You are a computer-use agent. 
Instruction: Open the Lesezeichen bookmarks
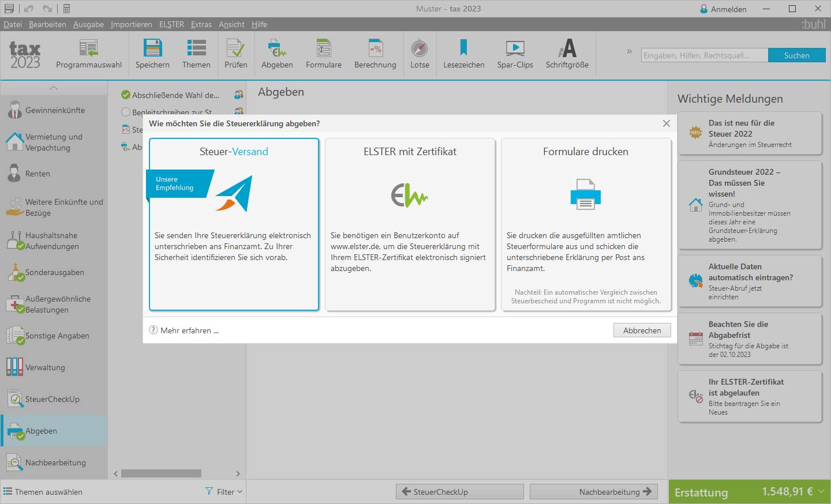[x=464, y=54]
